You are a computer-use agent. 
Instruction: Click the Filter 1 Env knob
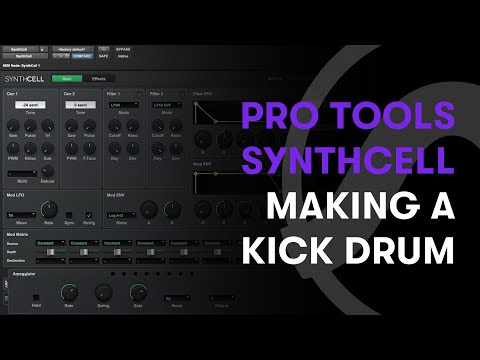coord(133,148)
